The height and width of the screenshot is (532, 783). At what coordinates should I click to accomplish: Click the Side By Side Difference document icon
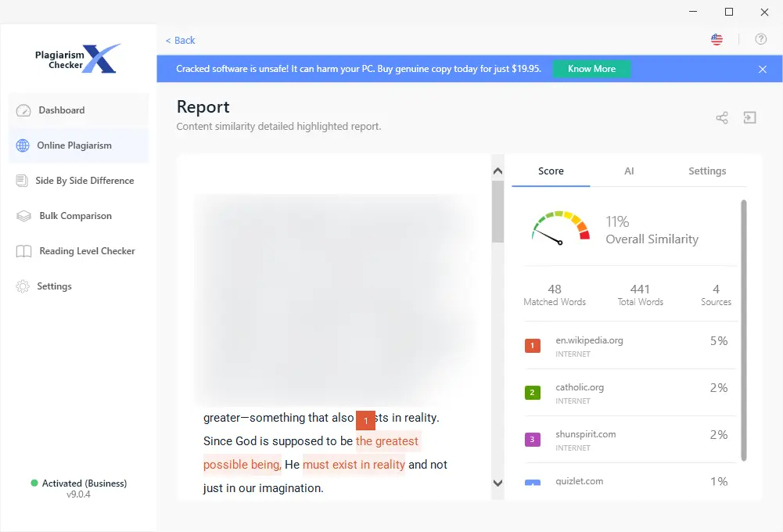(22, 180)
